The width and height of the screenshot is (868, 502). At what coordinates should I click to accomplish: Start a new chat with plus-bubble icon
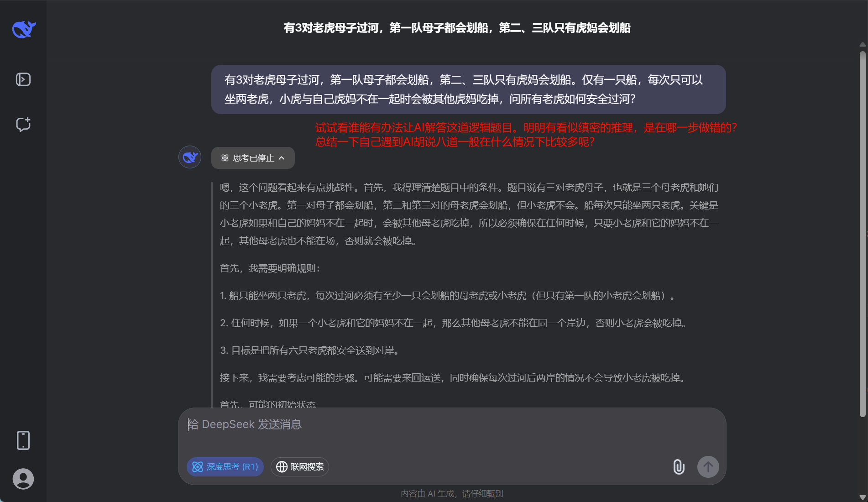pos(23,124)
